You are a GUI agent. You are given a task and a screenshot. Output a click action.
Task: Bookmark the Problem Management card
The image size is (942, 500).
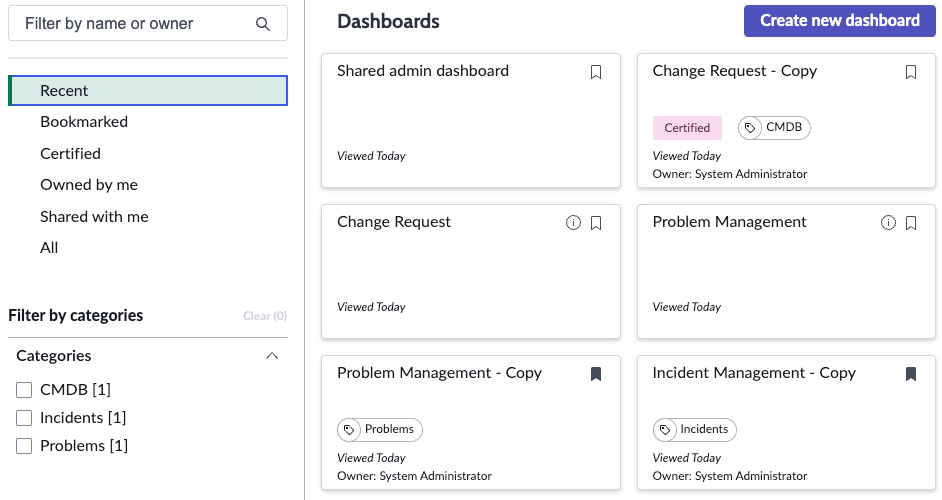pyautogui.click(x=911, y=223)
